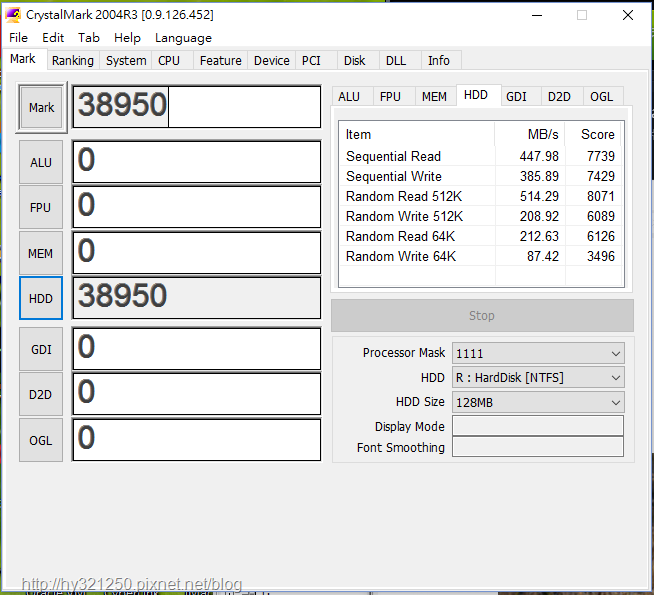Open the Help menu
This screenshot has height=595, width=654.
point(127,38)
